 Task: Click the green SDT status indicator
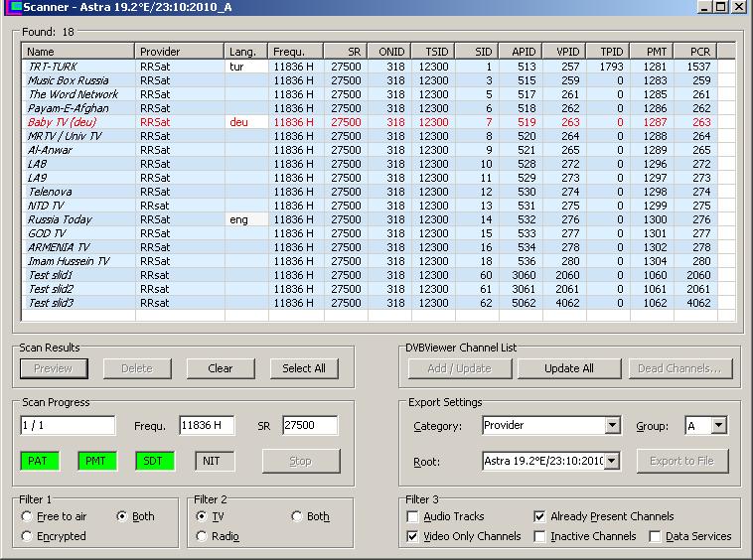click(x=153, y=461)
